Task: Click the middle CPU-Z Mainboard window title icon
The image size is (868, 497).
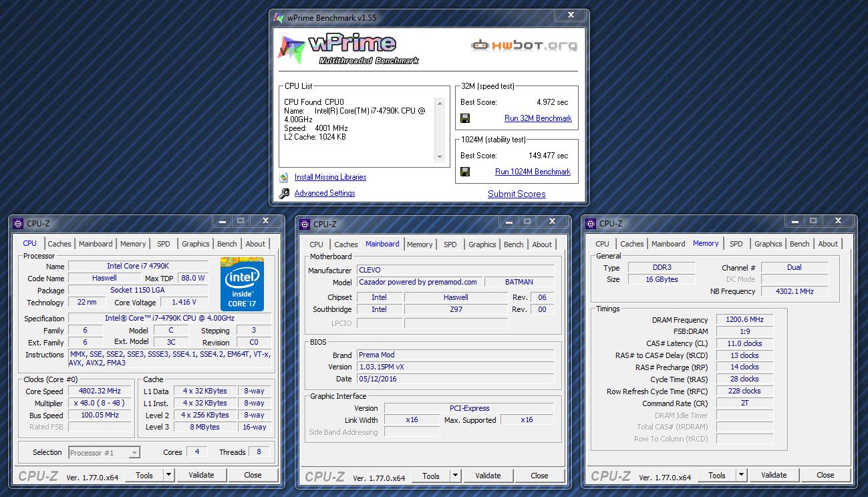Action: [x=304, y=224]
